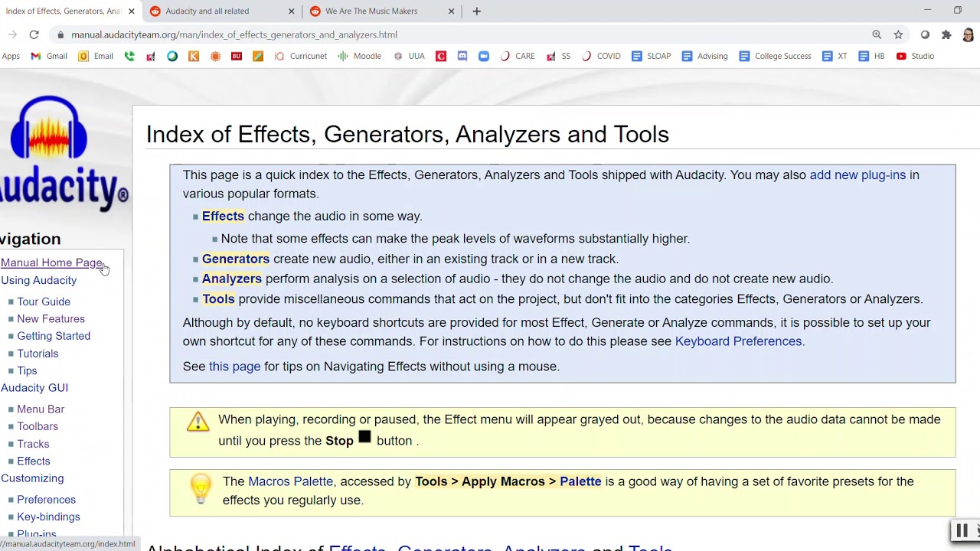The height and width of the screenshot is (551, 980).
Task: Open the HB document bookmark
Action: click(x=871, y=56)
